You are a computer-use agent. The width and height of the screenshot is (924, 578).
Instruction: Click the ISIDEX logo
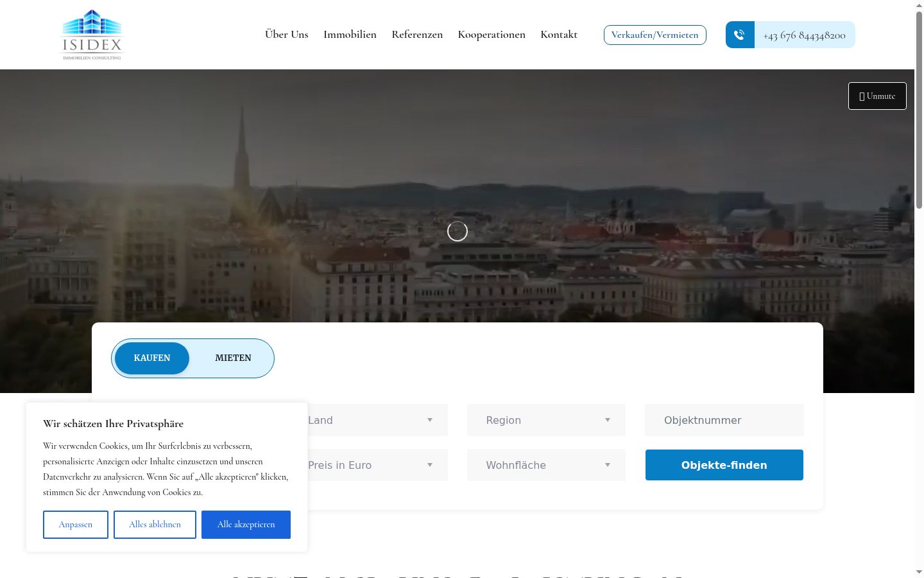coord(92,35)
